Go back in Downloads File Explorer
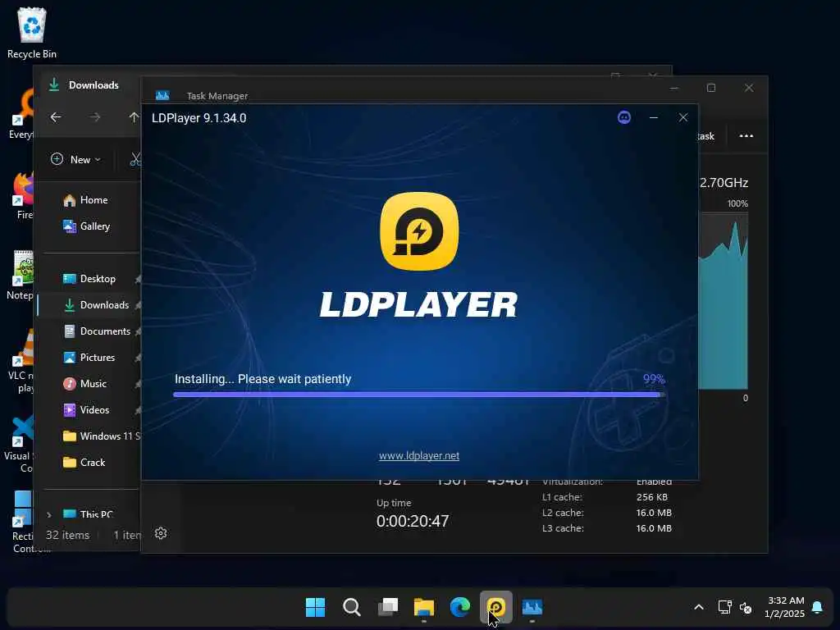This screenshot has height=630, width=840. (x=56, y=117)
